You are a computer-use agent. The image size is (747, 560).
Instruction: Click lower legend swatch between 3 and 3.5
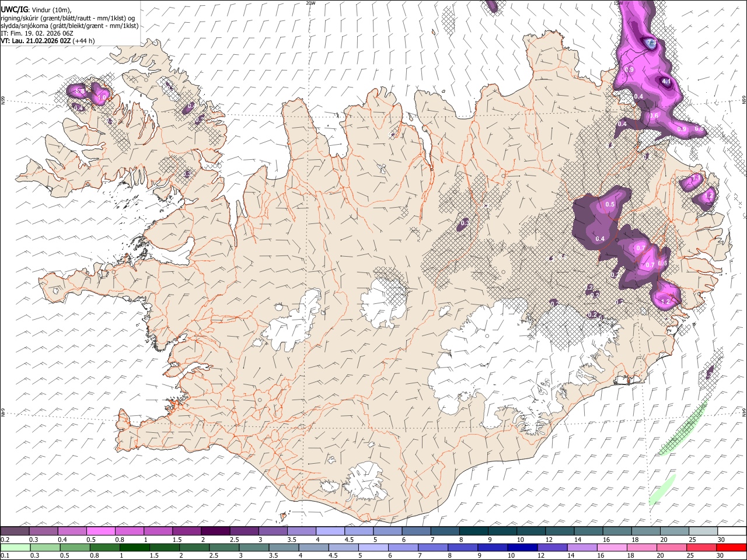click(254, 548)
